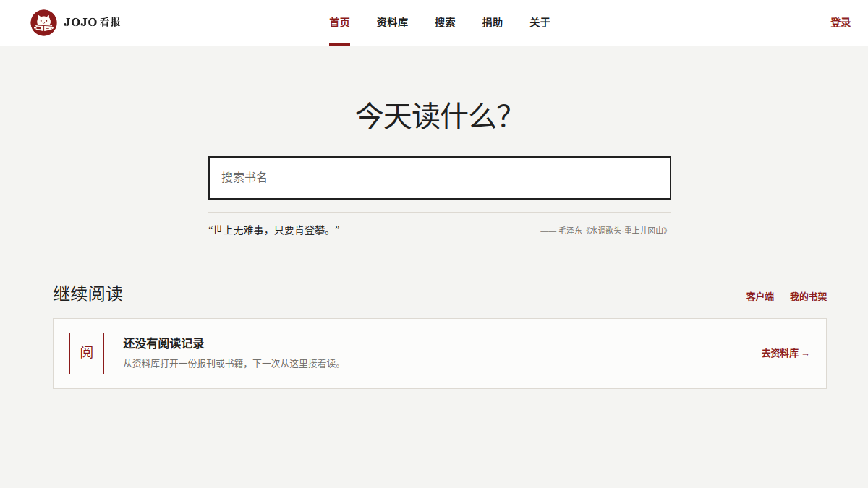
Task: Open the 搜索 nav tab
Action: 445,22
